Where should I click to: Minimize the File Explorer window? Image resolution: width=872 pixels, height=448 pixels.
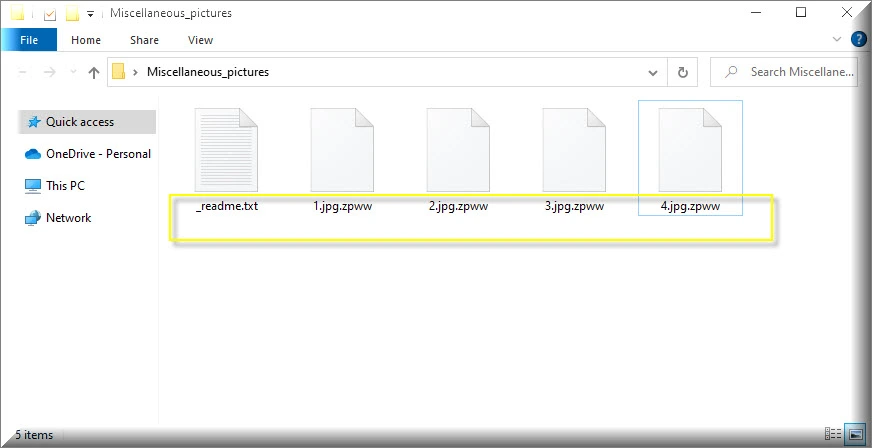pos(755,12)
